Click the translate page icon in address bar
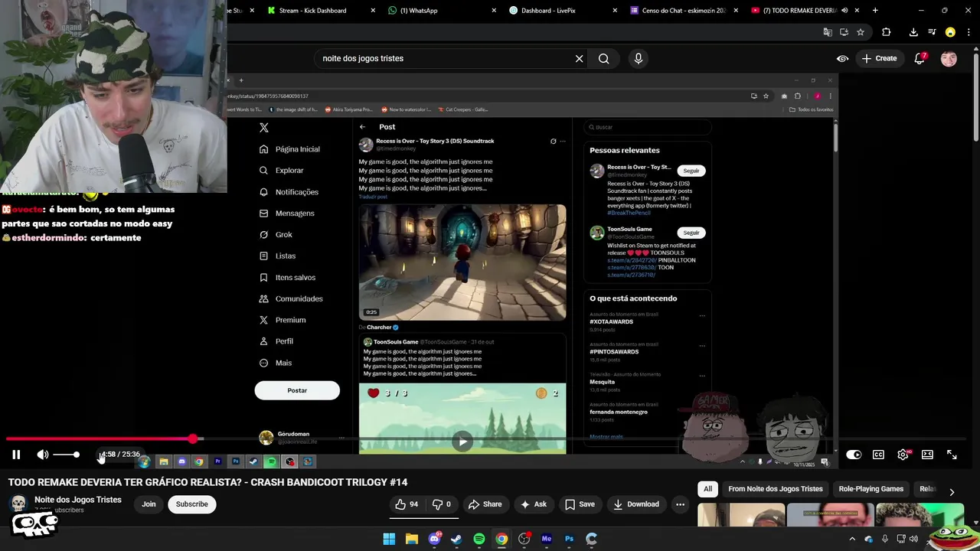The image size is (980, 551). coord(828,32)
